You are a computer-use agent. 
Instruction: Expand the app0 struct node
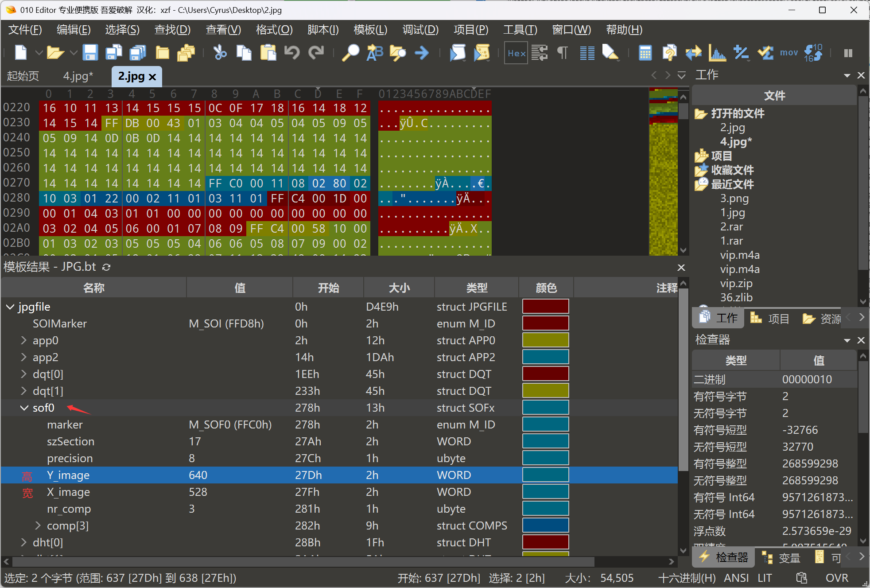click(x=24, y=340)
